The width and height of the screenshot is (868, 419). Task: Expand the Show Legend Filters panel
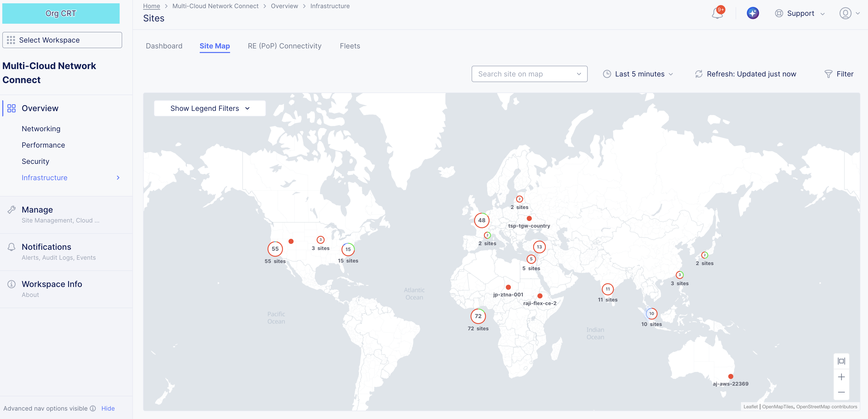click(x=210, y=108)
